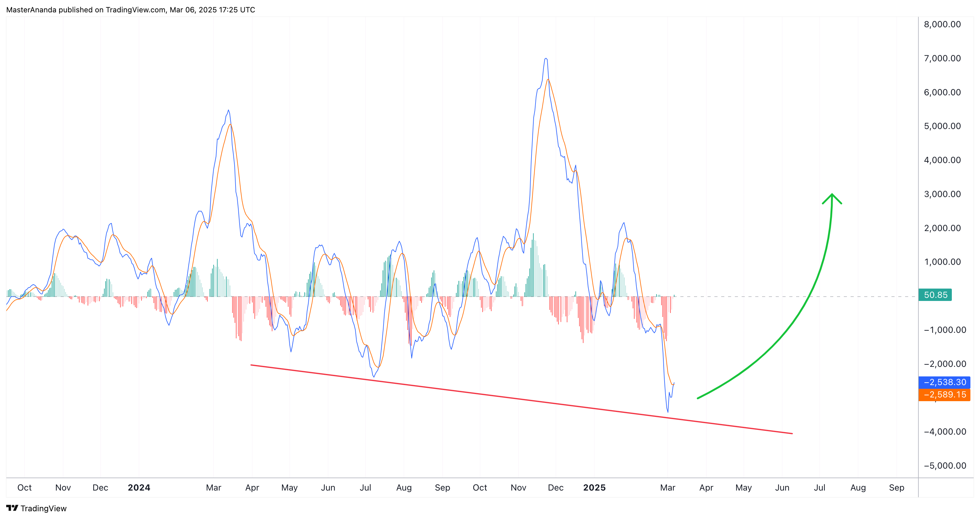Click the Jun label after 2024
The image size is (980, 519).
[x=328, y=488]
